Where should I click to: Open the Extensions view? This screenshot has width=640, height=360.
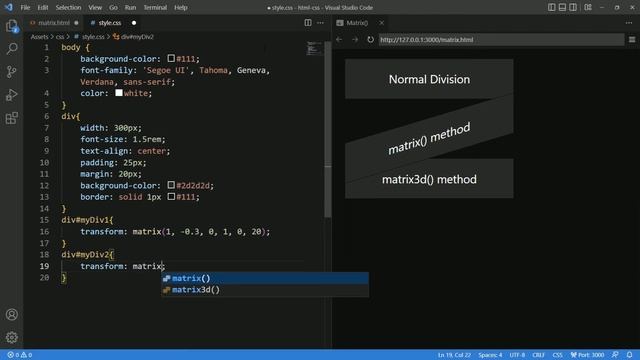pos(11,118)
